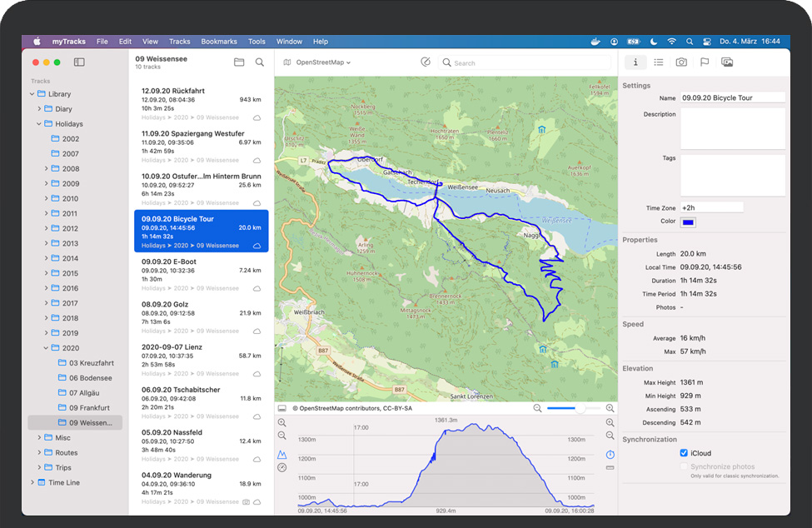This screenshot has width=812, height=528.
Task: Open the photo gallery inspector tab
Action: (x=727, y=62)
